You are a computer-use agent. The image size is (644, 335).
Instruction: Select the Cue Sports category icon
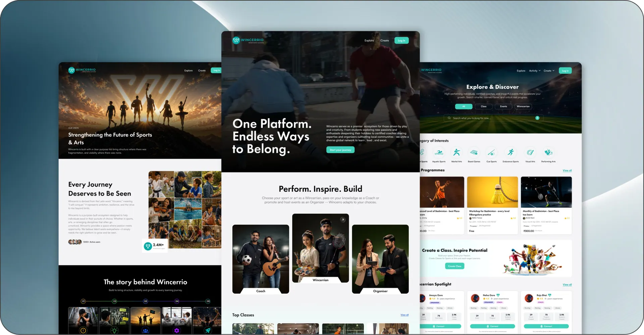491,153
